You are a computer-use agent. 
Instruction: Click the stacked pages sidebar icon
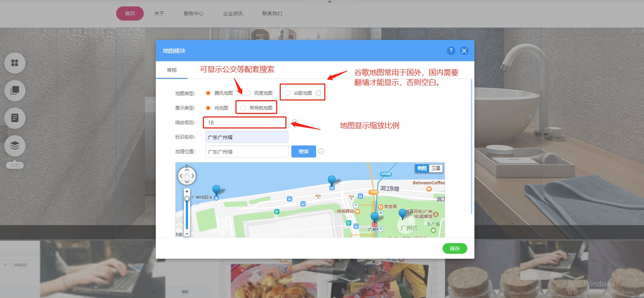point(15,91)
